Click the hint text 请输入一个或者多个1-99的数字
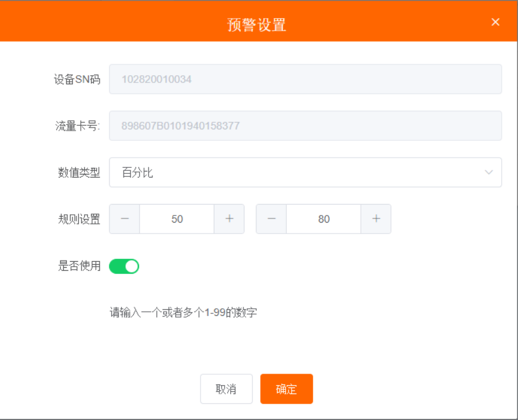The width and height of the screenshot is (518, 420). [x=183, y=312]
